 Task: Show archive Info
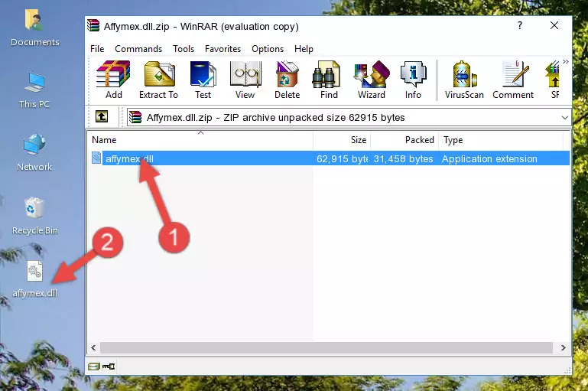click(413, 80)
